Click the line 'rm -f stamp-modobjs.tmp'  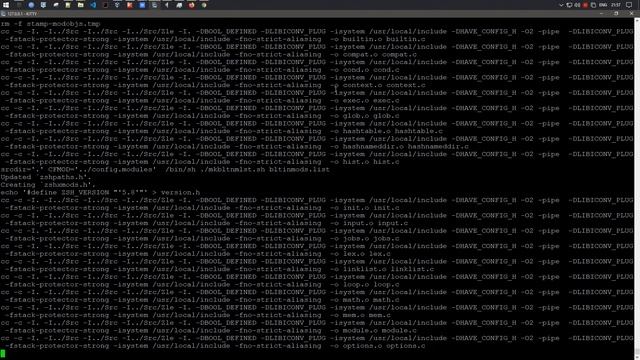coord(51,24)
